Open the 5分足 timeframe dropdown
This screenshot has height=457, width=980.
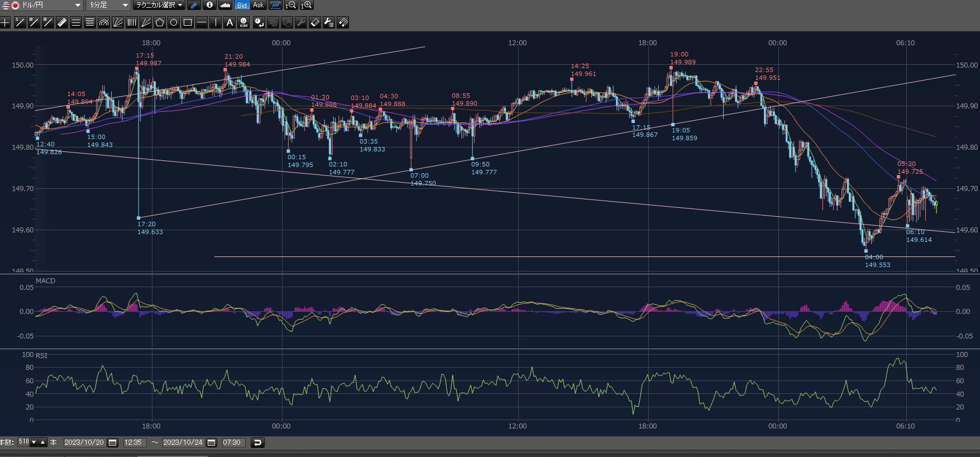(109, 5)
